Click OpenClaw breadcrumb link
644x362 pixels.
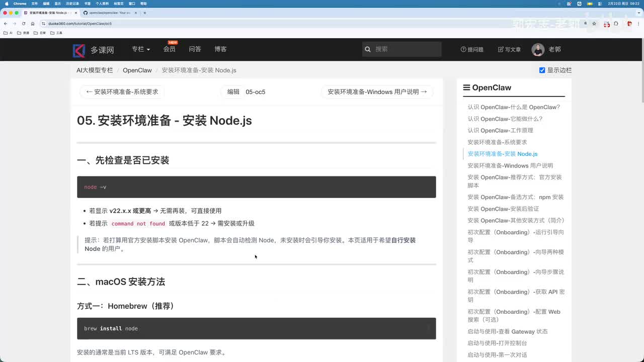[137, 70]
